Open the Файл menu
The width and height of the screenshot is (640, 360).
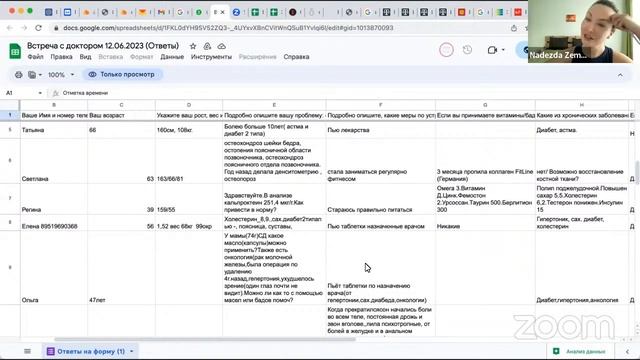coord(36,57)
